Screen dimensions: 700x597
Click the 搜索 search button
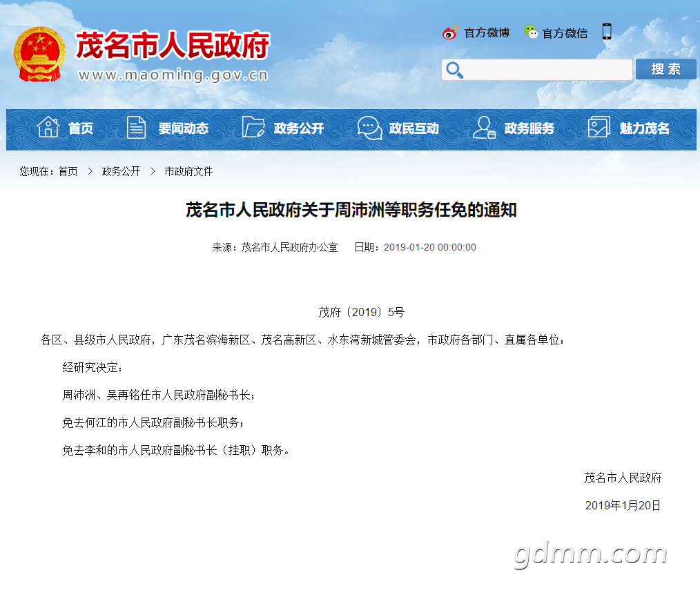coord(665,69)
